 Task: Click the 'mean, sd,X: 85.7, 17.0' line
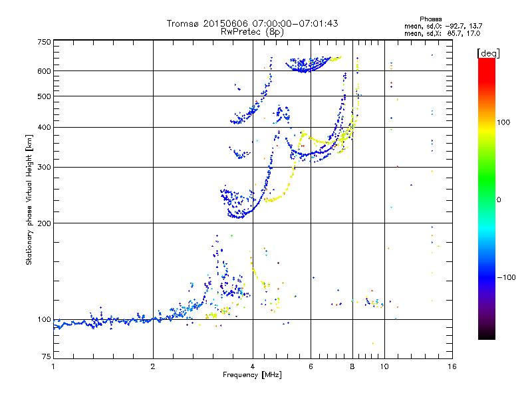(442, 33)
